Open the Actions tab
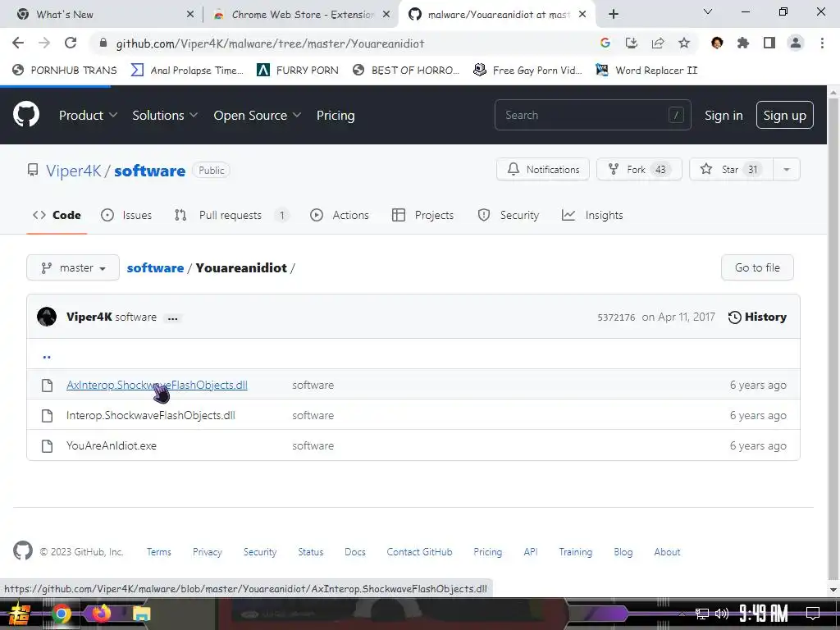Image resolution: width=840 pixels, height=630 pixels. 340,215
